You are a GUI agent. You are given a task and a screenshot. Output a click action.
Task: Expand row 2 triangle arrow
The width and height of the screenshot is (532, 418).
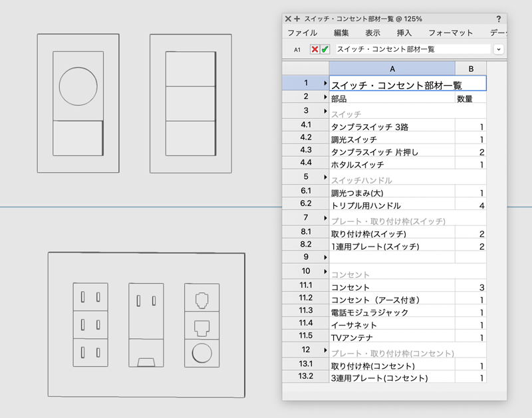(325, 97)
